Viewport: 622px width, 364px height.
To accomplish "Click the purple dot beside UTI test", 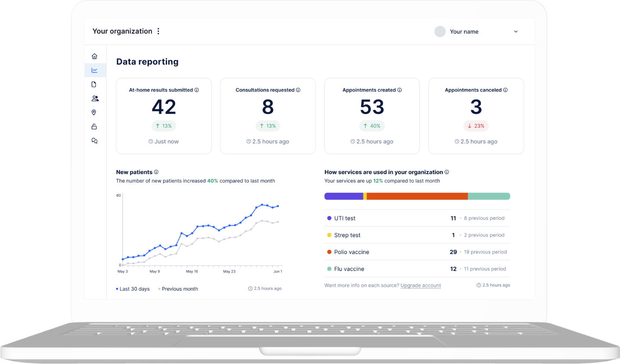I will [x=329, y=218].
